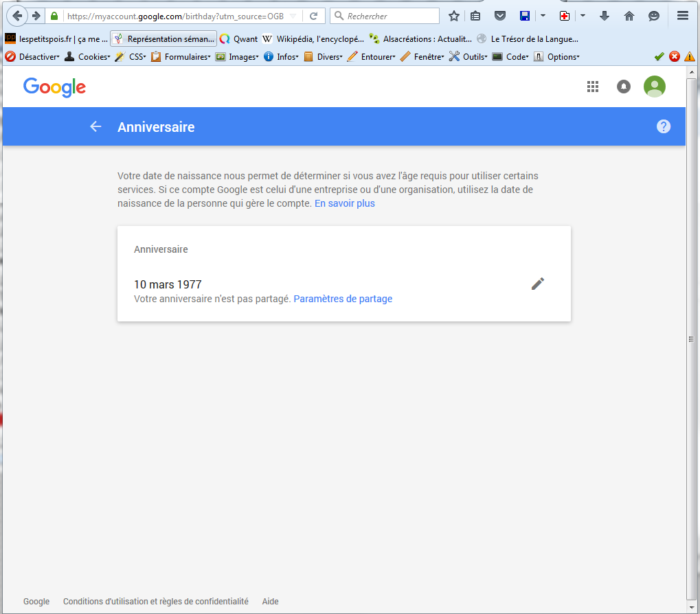Screen dimensions: 700x614
Task: Open the Google notifications bell
Action: coord(624,87)
